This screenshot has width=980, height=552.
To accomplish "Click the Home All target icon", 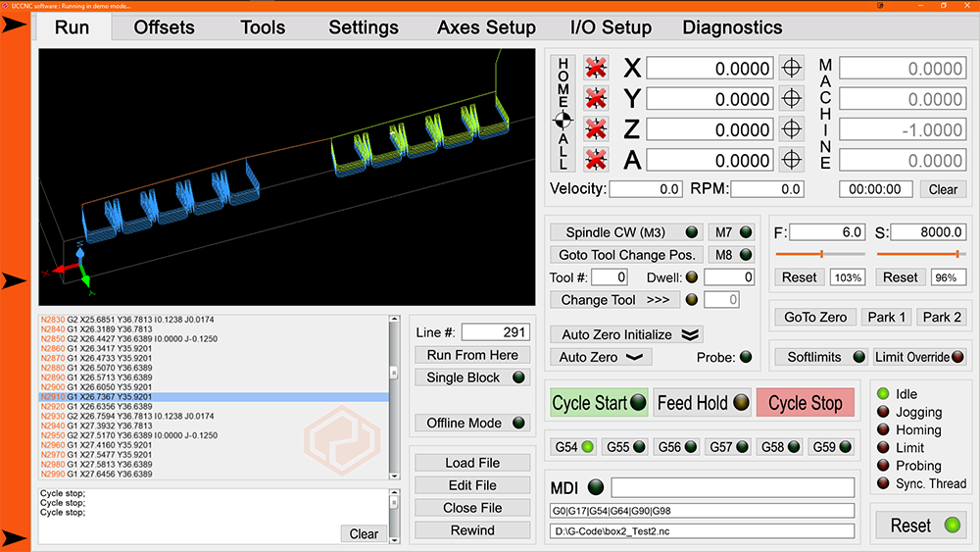I will (x=563, y=121).
